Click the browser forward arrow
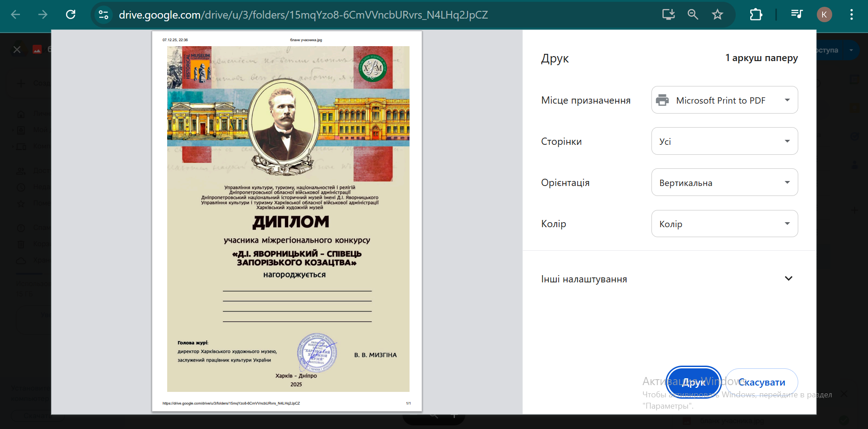The width and height of the screenshot is (868, 429). pos(43,14)
